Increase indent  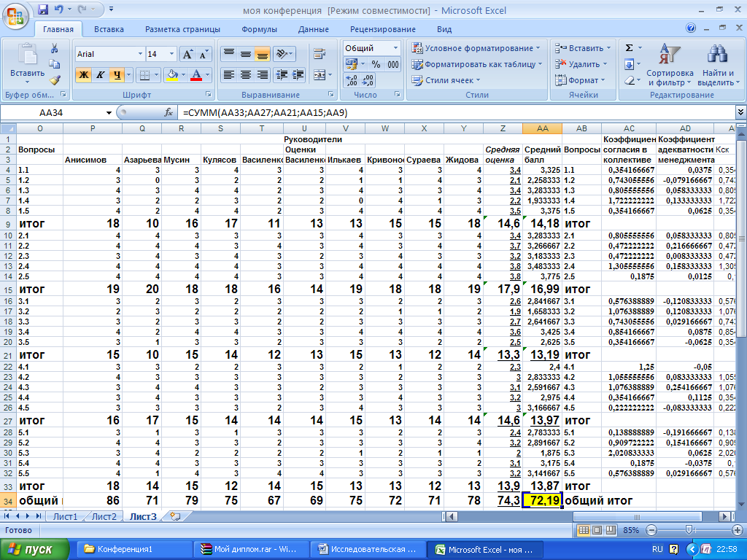tap(298, 75)
